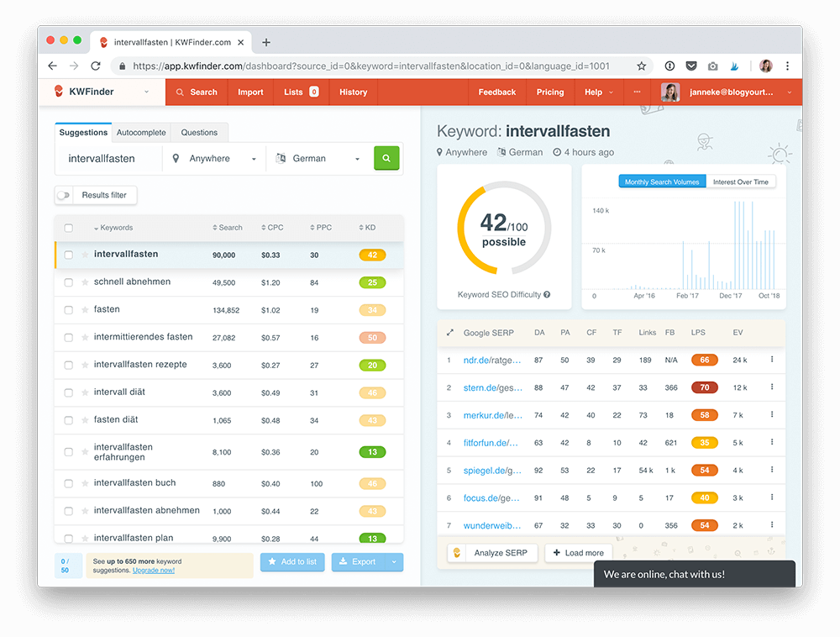Click the Export button
The height and width of the screenshot is (637, 840).
(x=359, y=561)
